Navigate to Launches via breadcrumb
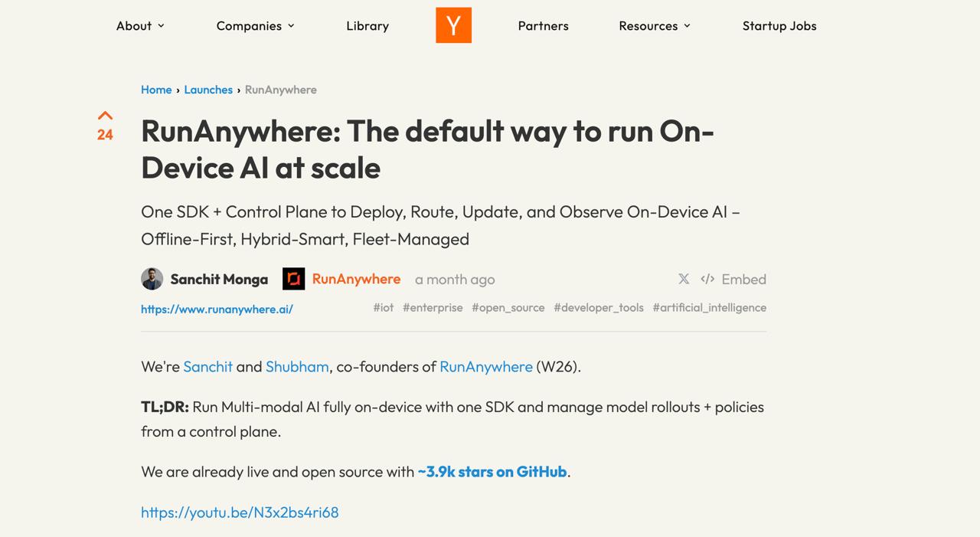Viewport: 980px width, 537px height. [x=208, y=90]
